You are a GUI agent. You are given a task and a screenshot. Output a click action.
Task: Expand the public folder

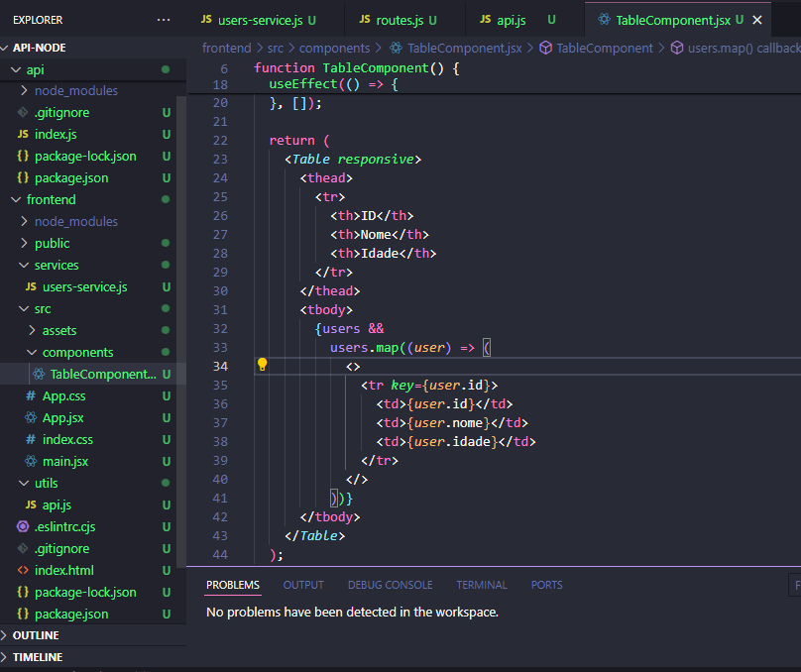tap(24, 243)
